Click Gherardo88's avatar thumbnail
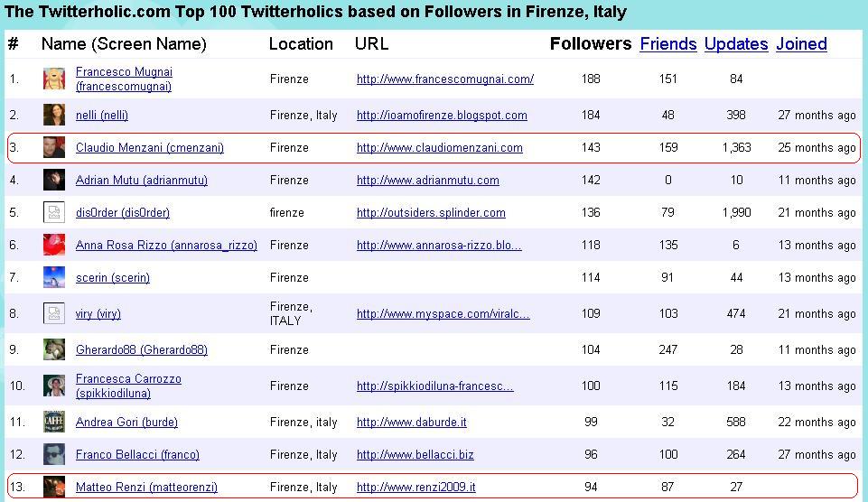This screenshot has width=868, height=502. click(53, 349)
